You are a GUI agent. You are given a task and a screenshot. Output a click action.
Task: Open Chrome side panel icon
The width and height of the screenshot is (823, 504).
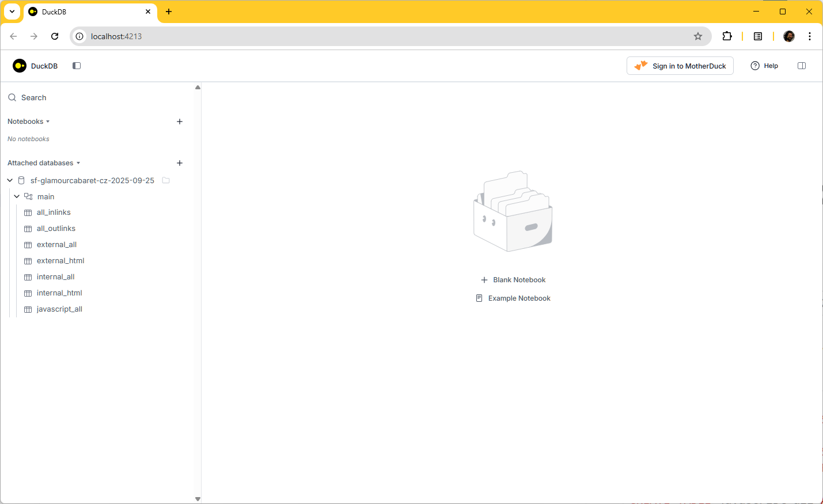click(x=758, y=36)
